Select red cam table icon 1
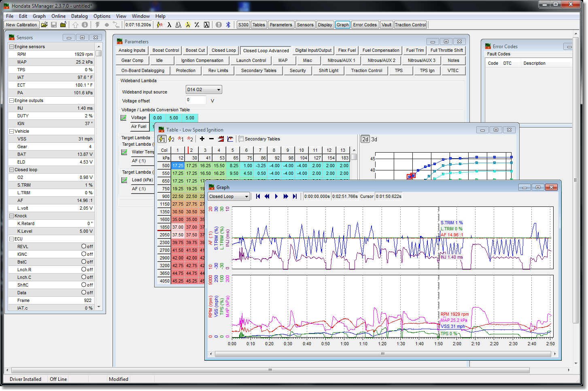This screenshot has height=391, width=588. [180, 139]
